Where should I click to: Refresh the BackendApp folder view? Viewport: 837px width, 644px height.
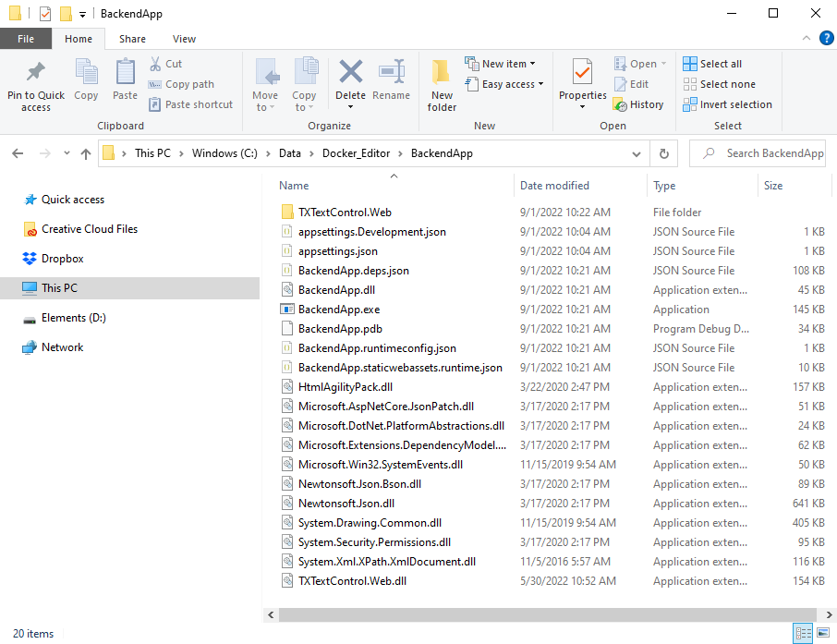click(x=664, y=153)
